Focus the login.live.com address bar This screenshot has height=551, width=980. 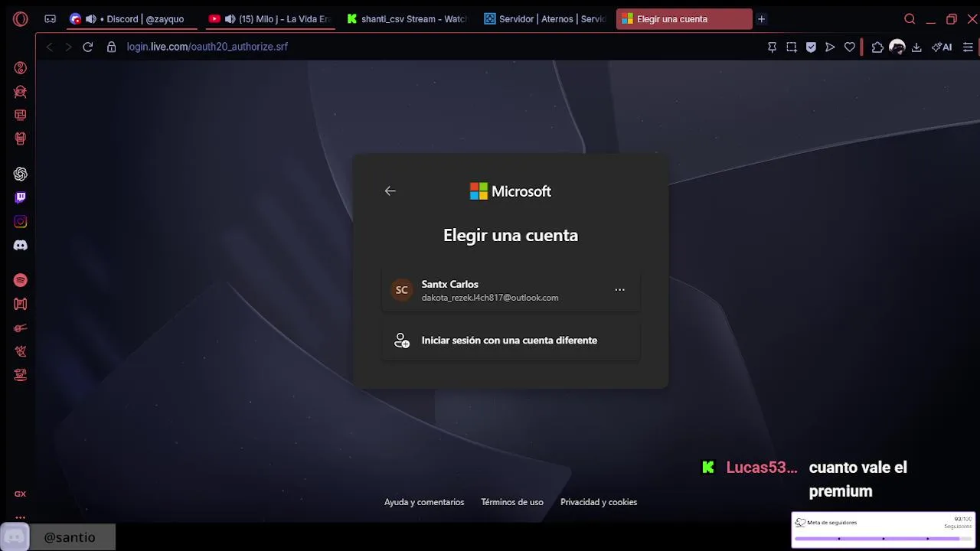coord(207,47)
